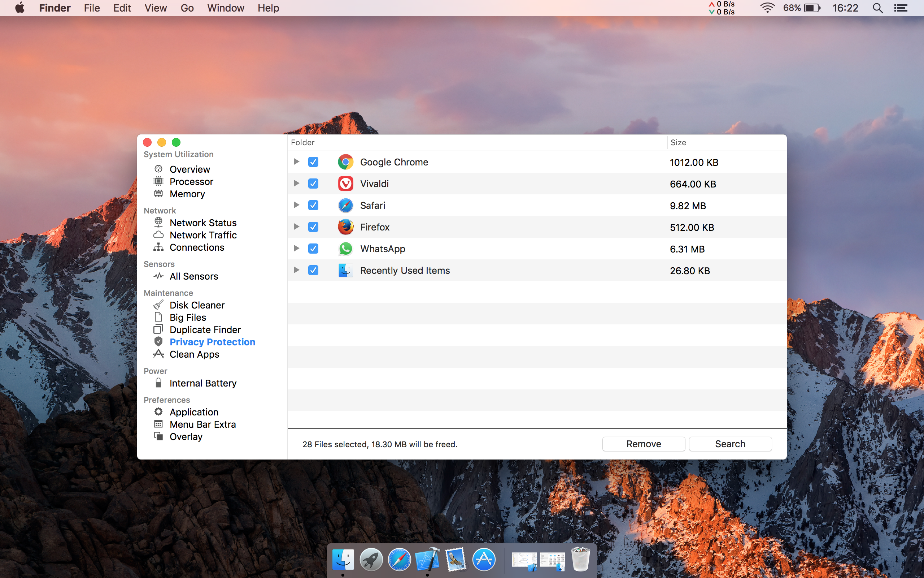Expand the Google Chrome row
924x578 pixels.
tap(296, 162)
